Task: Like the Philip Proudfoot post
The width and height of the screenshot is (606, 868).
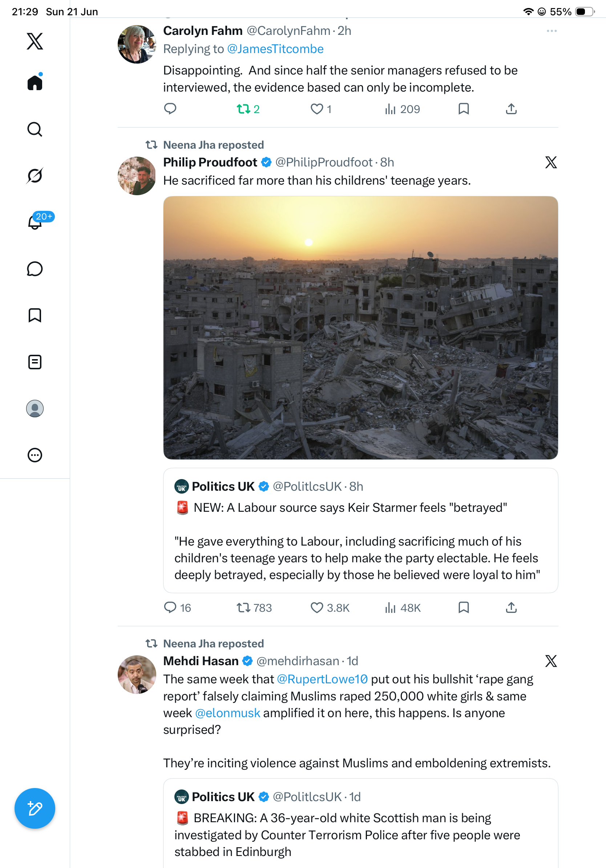Action: [330, 608]
